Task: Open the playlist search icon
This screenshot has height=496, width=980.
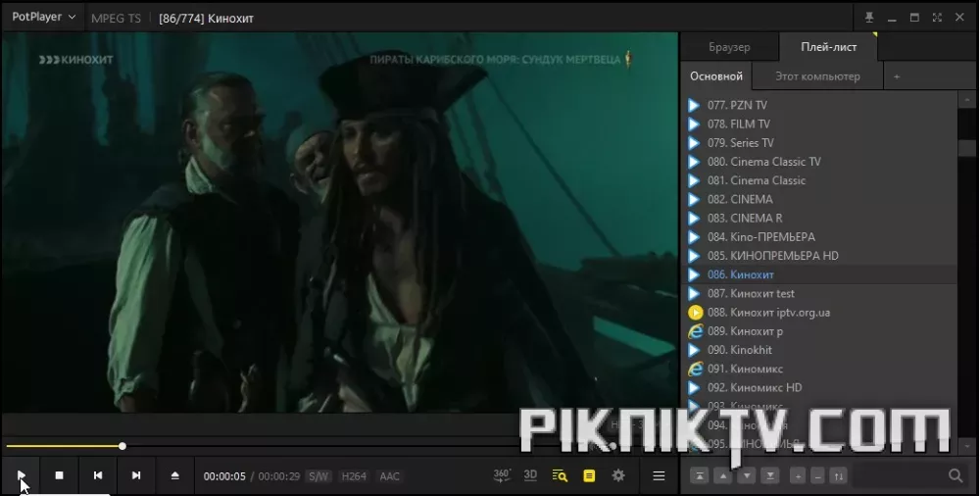Action: tap(560, 476)
